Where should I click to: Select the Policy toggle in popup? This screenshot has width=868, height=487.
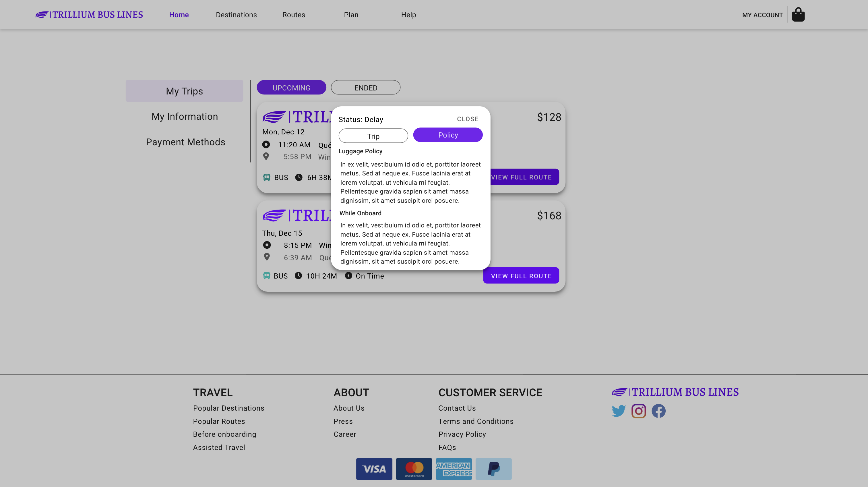tap(447, 135)
